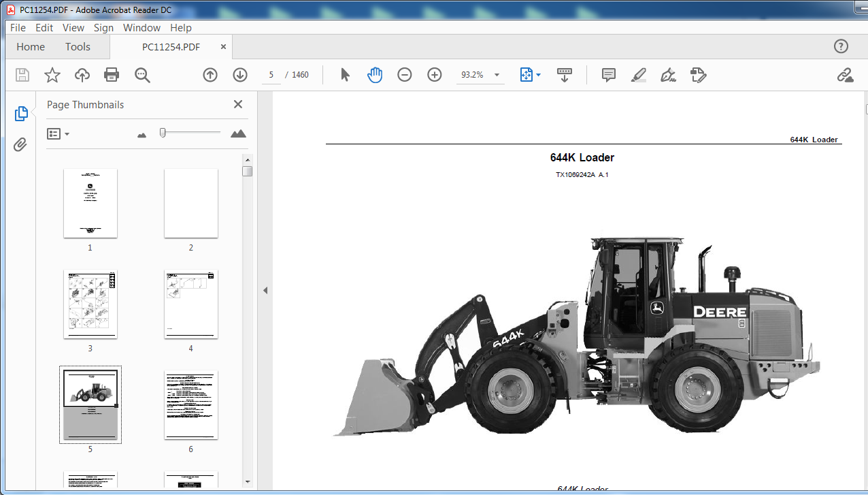Click Page Thumbnails icon in left sidebar
Viewport: 868px width, 495px height.
tap(21, 114)
